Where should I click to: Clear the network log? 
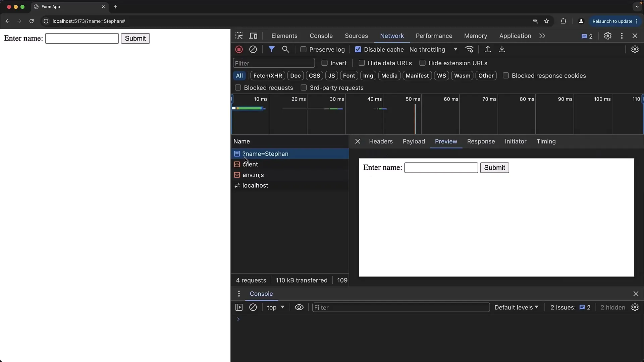[x=253, y=49]
